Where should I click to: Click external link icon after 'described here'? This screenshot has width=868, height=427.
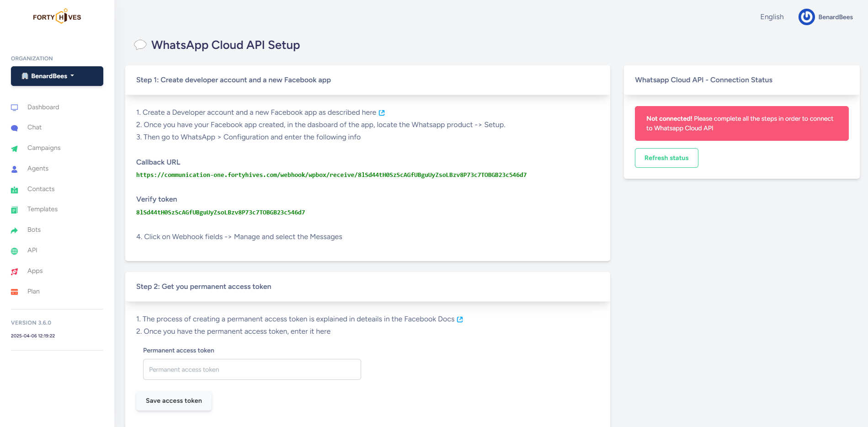[x=382, y=113]
